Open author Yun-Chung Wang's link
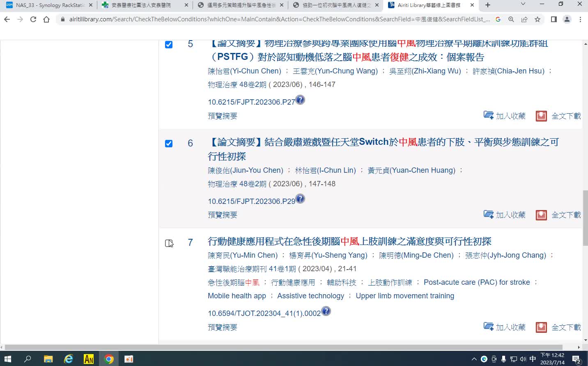The image size is (588, 366). tap(335, 71)
